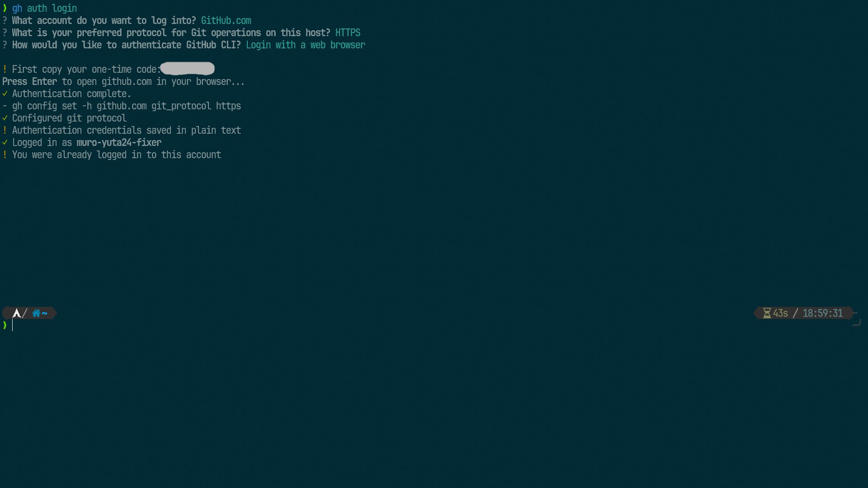Click the redacted one-time code blob
The height and width of the screenshot is (488, 868).
pyautogui.click(x=187, y=69)
